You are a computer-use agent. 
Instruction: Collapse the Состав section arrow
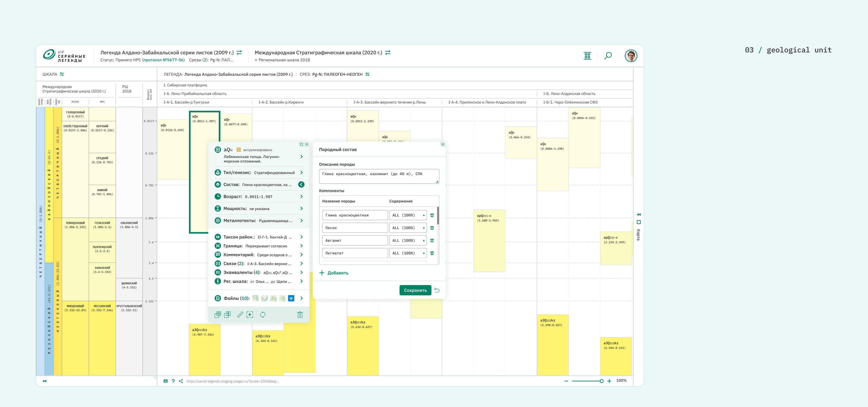(301, 185)
